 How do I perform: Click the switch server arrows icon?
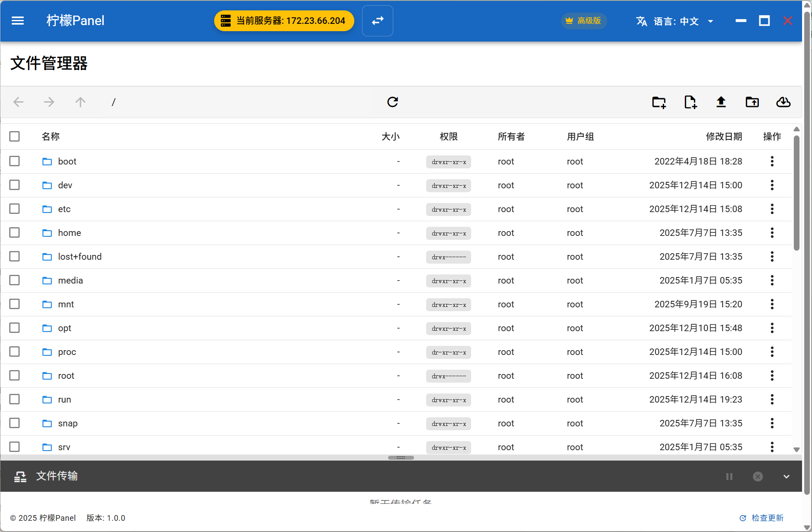click(x=377, y=21)
